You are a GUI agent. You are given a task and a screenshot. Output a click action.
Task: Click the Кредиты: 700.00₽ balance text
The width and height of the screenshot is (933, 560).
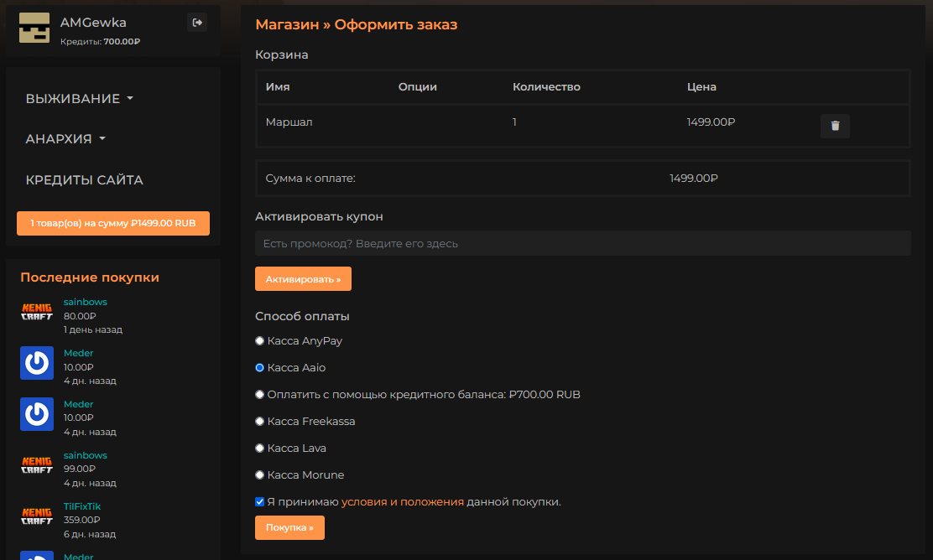[x=100, y=42]
